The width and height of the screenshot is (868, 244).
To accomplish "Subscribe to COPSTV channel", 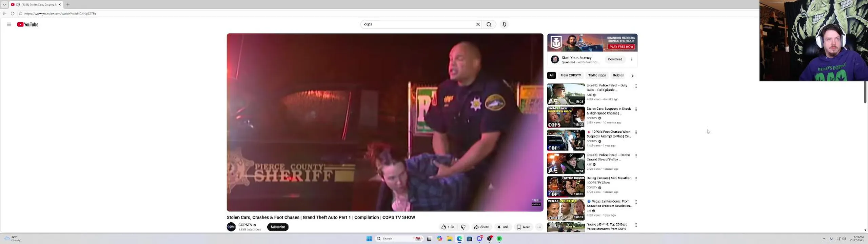I will coord(278,227).
